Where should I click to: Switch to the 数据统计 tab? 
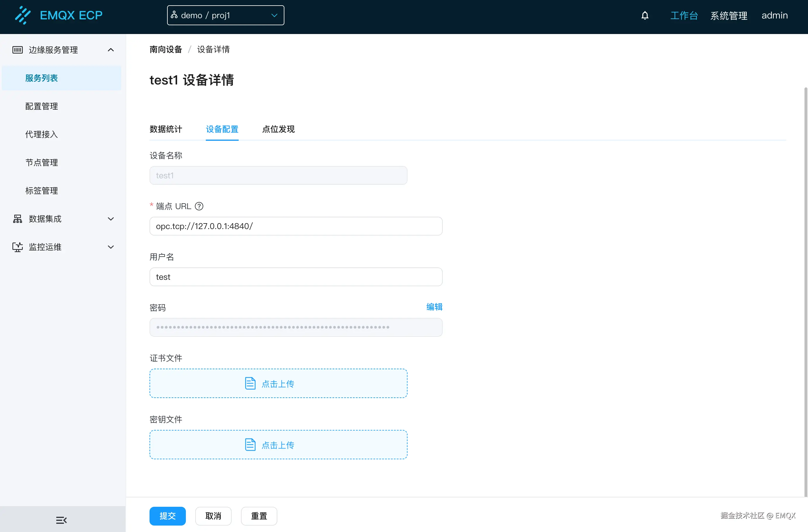click(x=166, y=129)
